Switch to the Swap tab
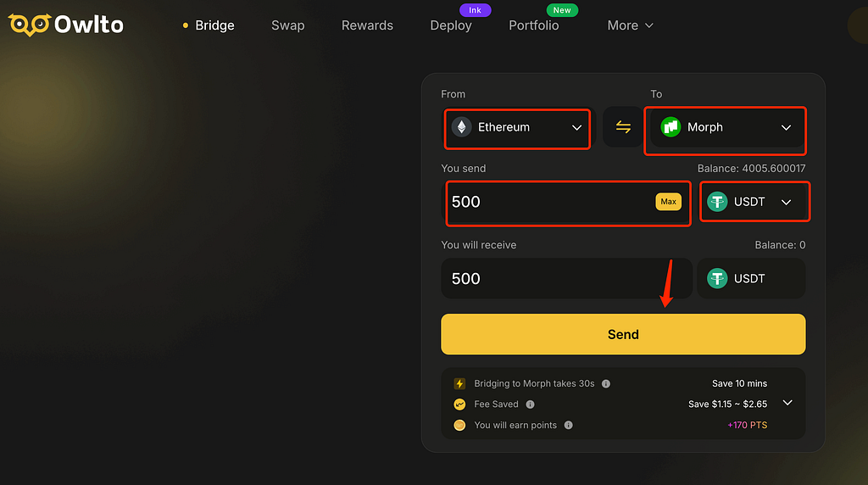This screenshot has height=485, width=868. (x=288, y=25)
